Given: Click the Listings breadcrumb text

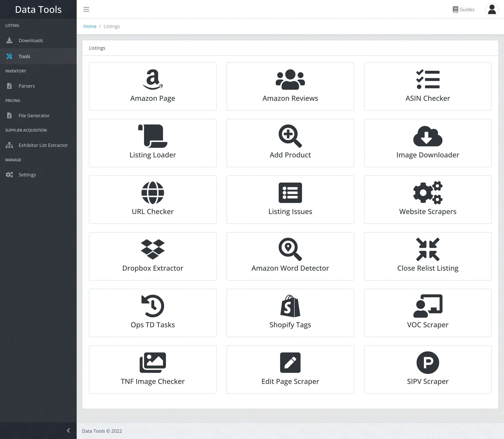Looking at the screenshot, I should click(x=111, y=26).
